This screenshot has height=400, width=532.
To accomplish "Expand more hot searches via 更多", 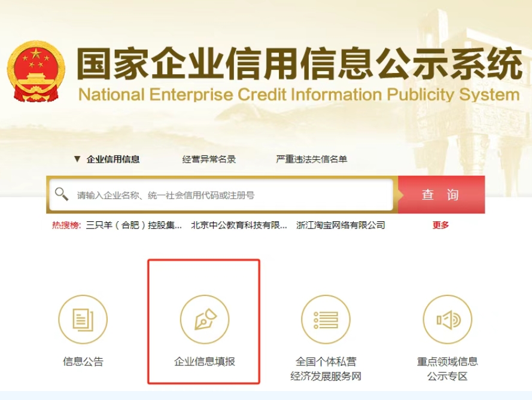I will (x=440, y=225).
